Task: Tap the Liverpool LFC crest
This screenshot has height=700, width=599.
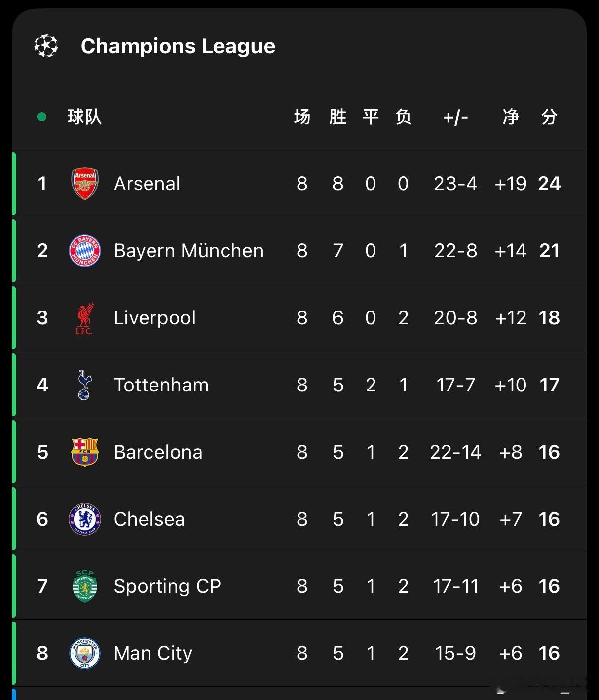Action: [85, 318]
